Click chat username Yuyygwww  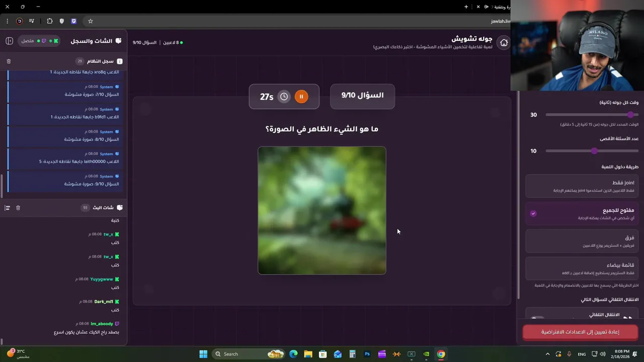point(102,279)
